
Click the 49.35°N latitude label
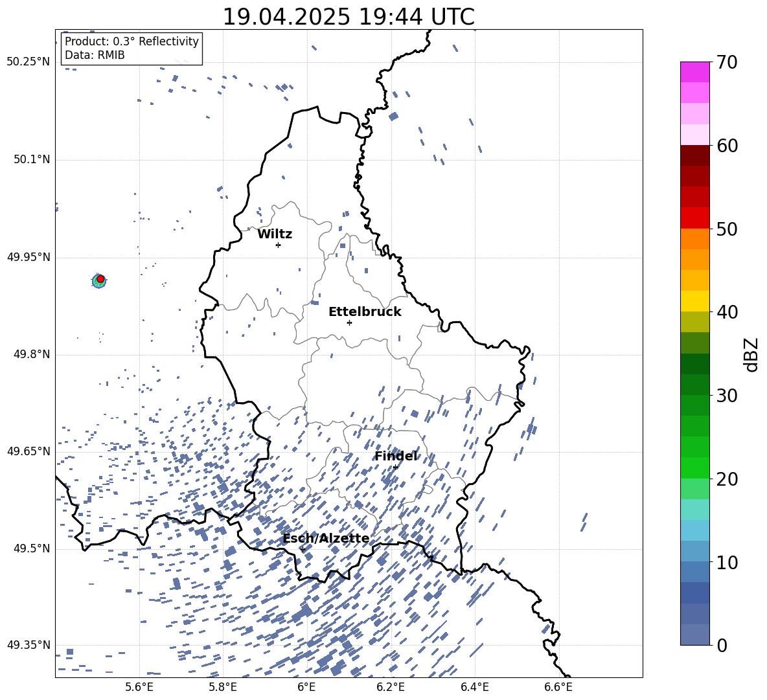pyautogui.click(x=29, y=645)
